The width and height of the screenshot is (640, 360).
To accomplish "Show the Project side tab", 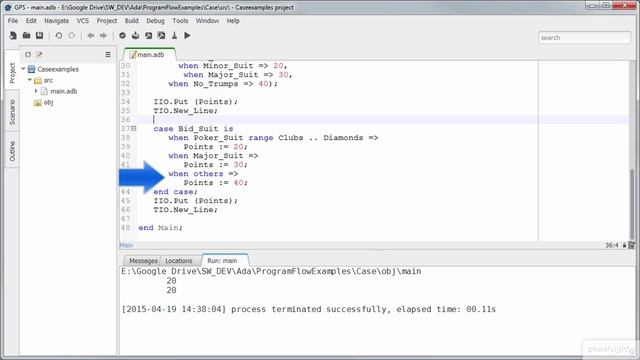I will (12, 73).
